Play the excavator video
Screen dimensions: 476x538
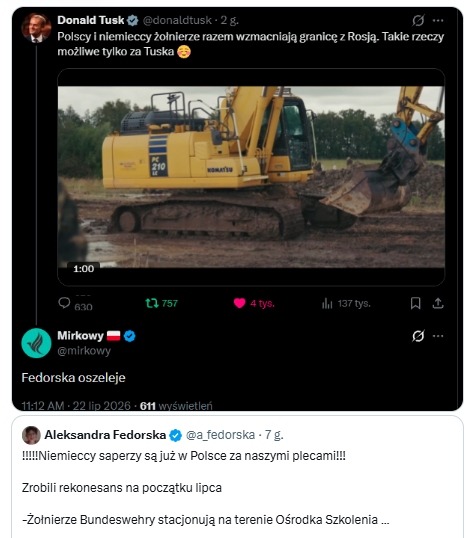tap(251, 177)
